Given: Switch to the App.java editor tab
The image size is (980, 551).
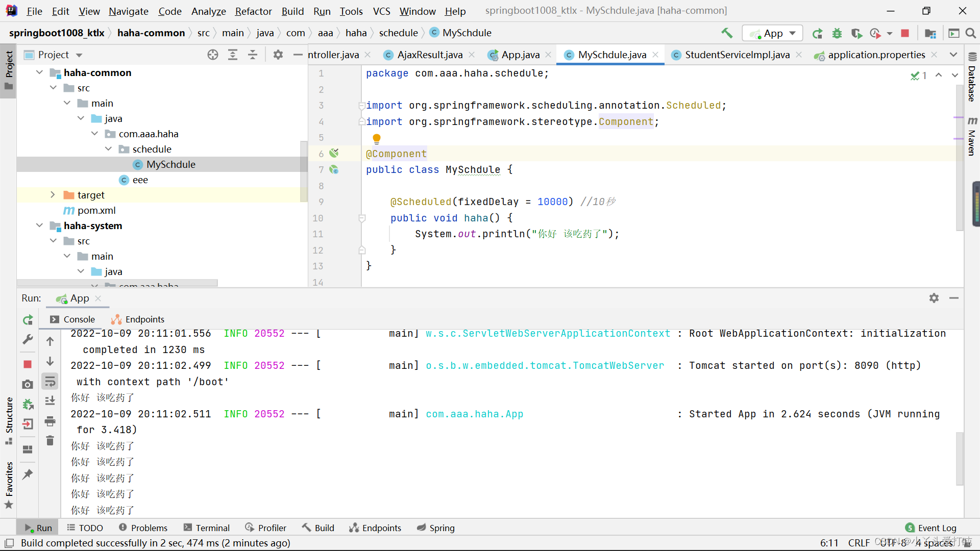Looking at the screenshot, I should 520,55.
